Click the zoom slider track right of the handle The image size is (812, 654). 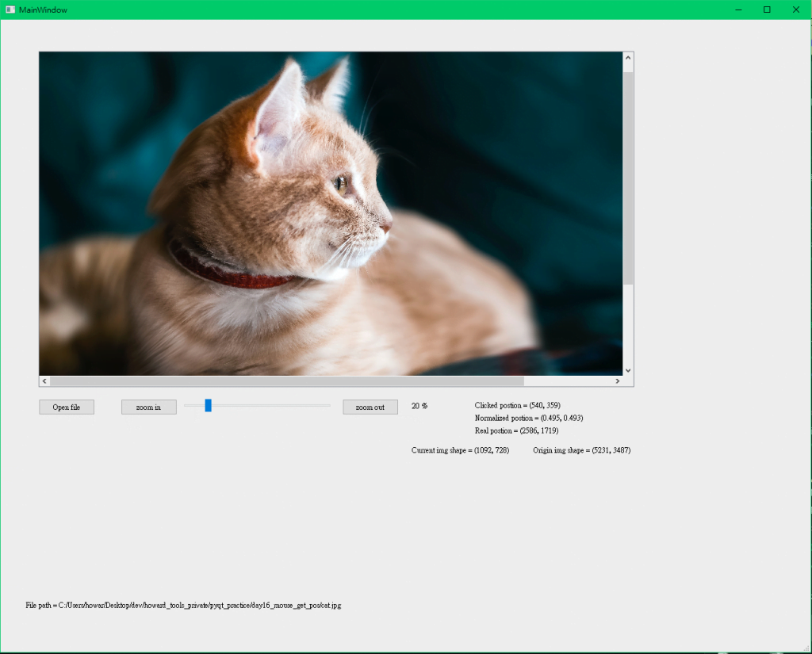click(x=270, y=406)
